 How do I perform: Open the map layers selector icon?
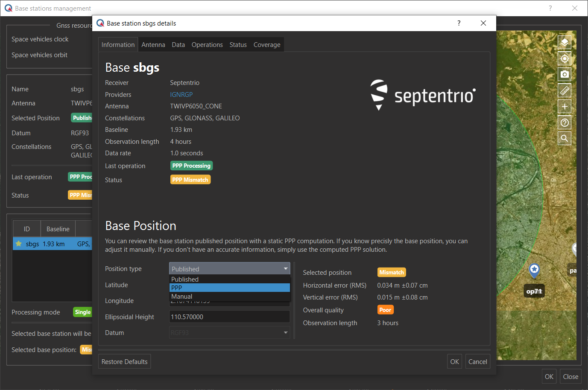coord(564,42)
